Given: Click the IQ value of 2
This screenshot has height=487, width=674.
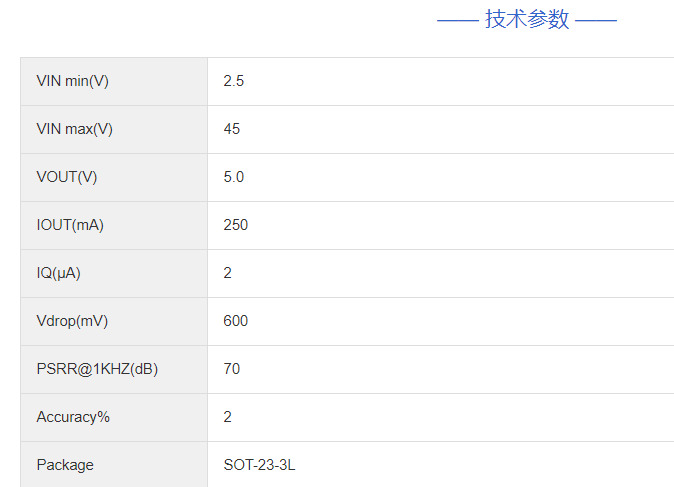Looking at the screenshot, I should [228, 273].
